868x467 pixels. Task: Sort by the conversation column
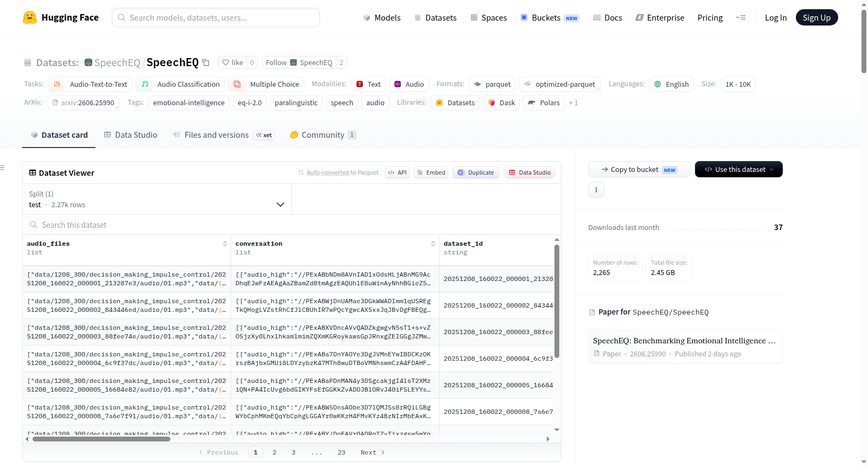(433, 244)
